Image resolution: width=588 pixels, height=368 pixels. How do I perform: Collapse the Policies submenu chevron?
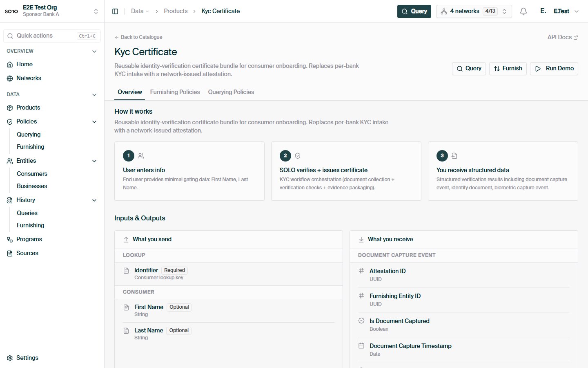tap(94, 122)
